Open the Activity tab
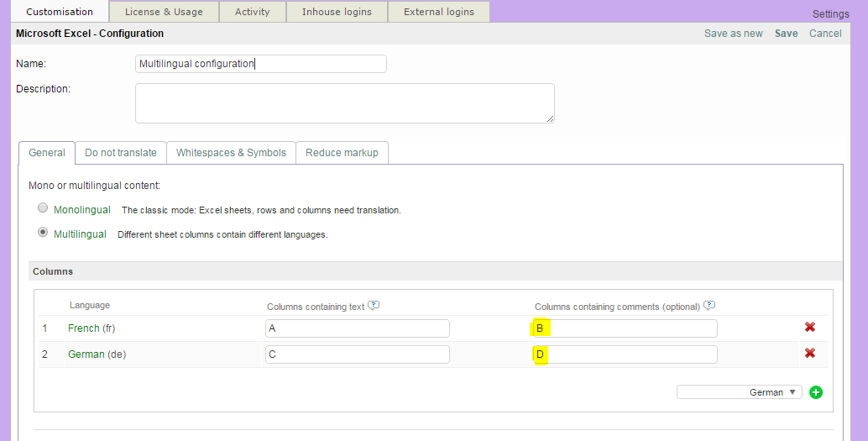Viewport: 868px width, 441px height. coord(253,12)
